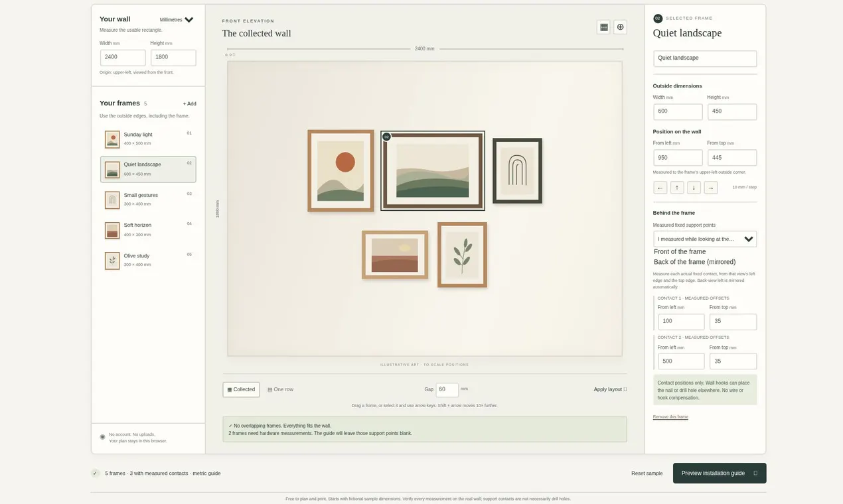Image resolution: width=843 pixels, height=504 pixels.
Task: Select the leaf artwork frame on the wall
Action: pos(462,255)
